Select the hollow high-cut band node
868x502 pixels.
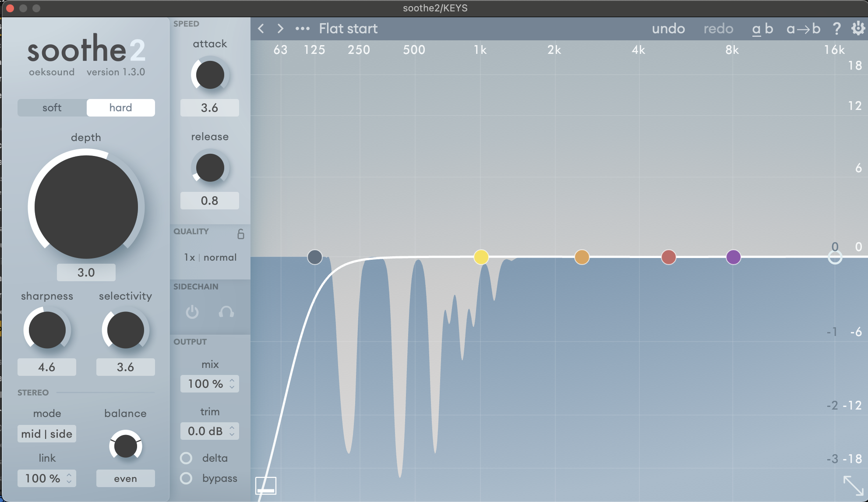[x=835, y=258]
